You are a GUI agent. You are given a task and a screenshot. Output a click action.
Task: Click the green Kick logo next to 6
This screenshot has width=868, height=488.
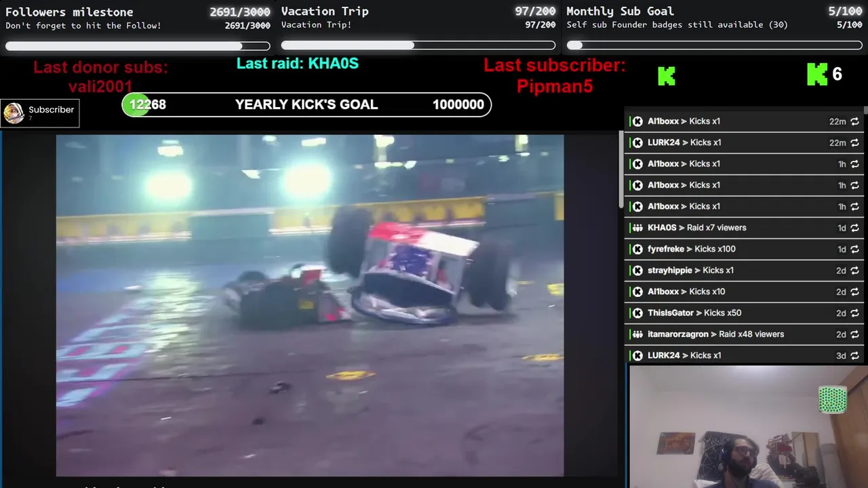pyautogui.click(x=817, y=75)
